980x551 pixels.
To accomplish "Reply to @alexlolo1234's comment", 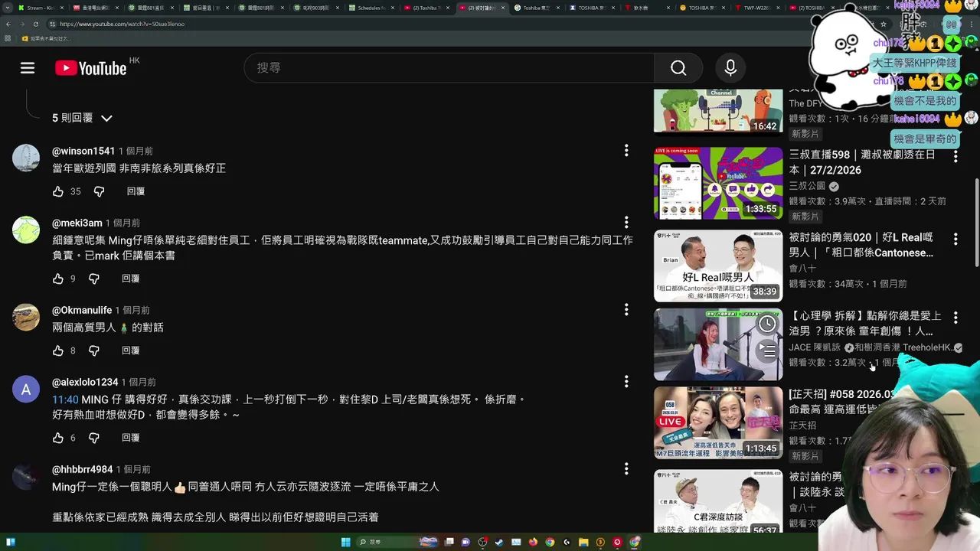I will 131,438.
